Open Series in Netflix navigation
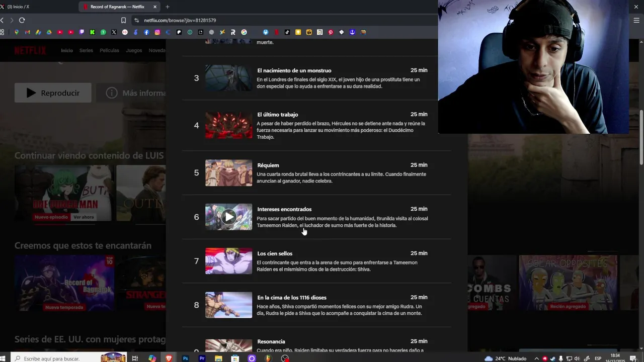The image size is (644, 362). point(86,50)
